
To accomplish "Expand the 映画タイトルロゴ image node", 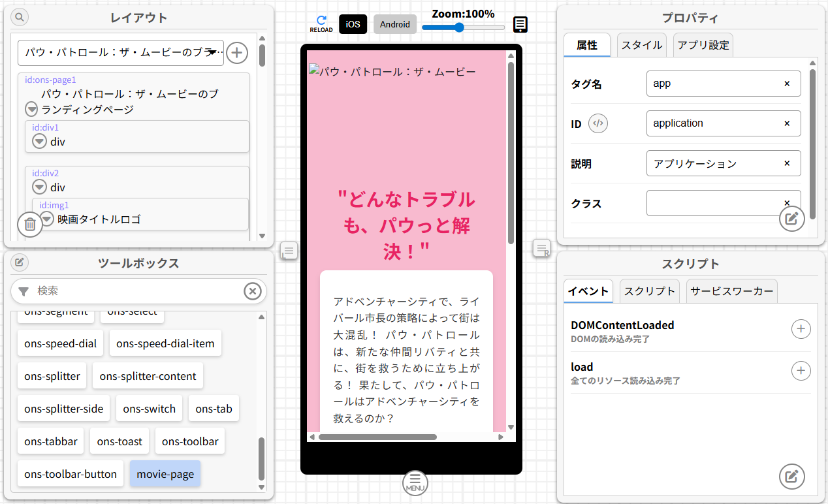I will click(47, 219).
